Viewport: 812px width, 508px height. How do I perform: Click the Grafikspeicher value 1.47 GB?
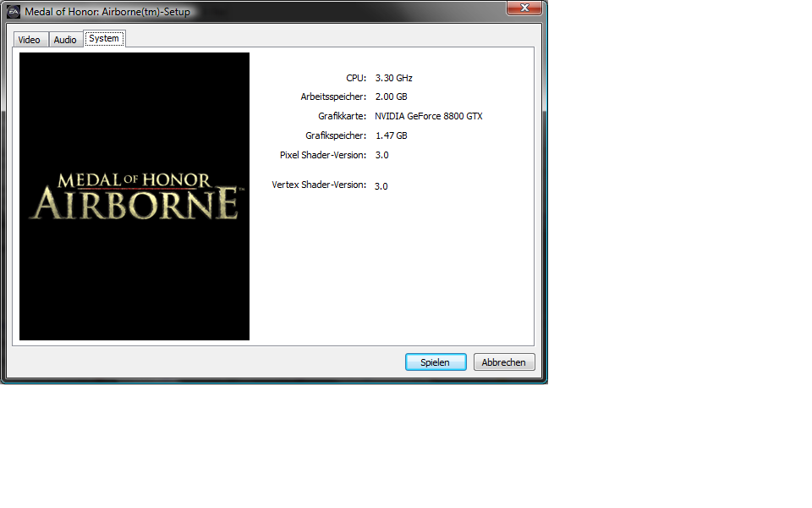click(391, 135)
